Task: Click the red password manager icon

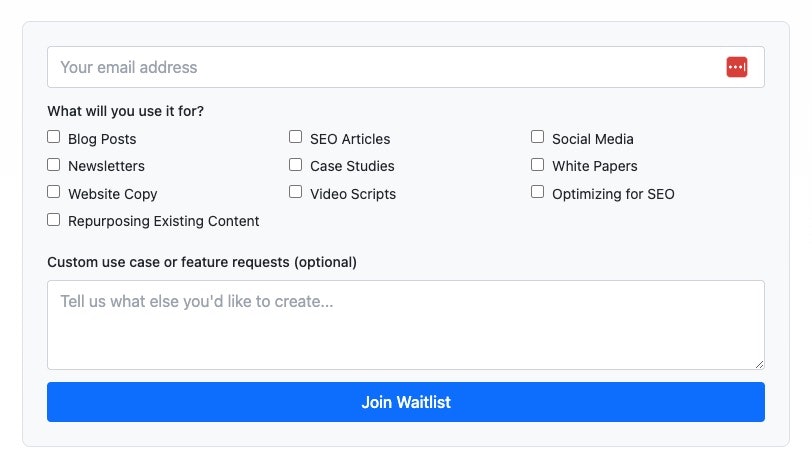Action: click(736, 67)
